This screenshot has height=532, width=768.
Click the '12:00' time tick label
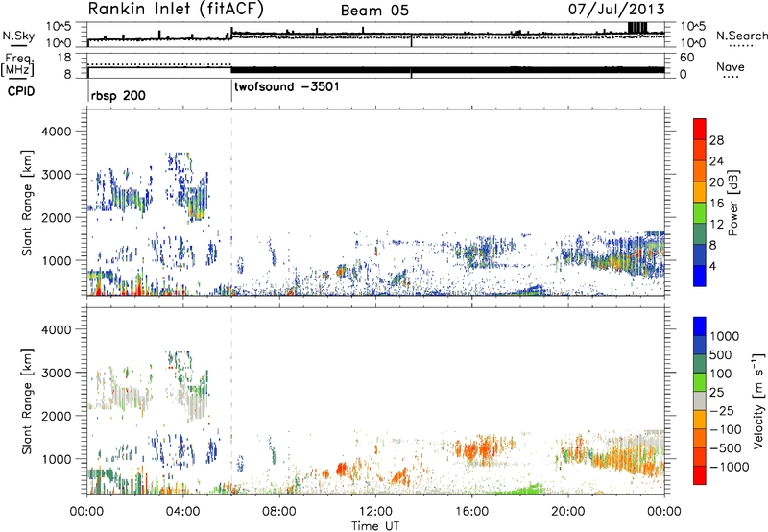point(375,512)
